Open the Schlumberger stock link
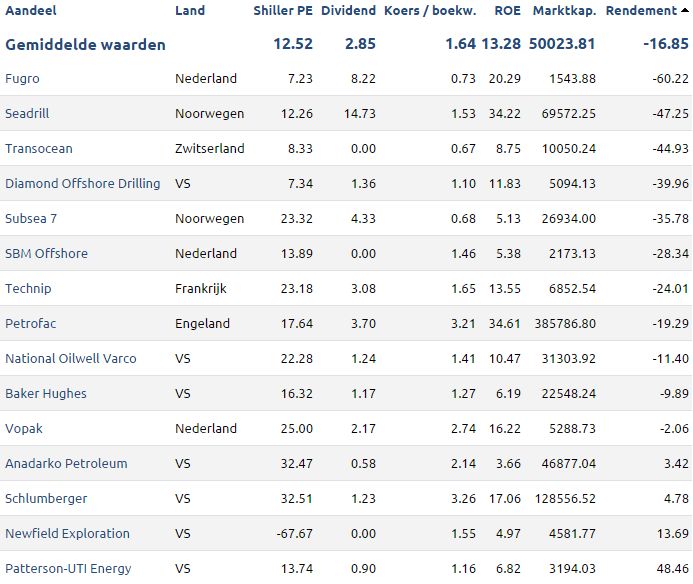Viewport: 693px width, 584px height. pos(46,499)
